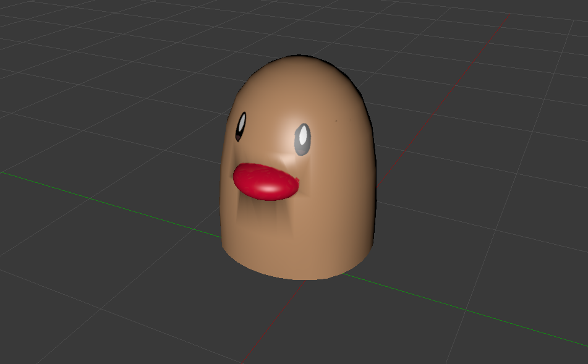
Task: Select the black eye on the model's left side
Action: (241, 127)
